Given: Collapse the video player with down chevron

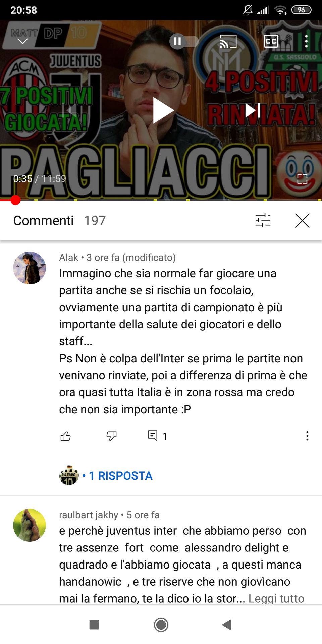Looking at the screenshot, I should 22,41.
